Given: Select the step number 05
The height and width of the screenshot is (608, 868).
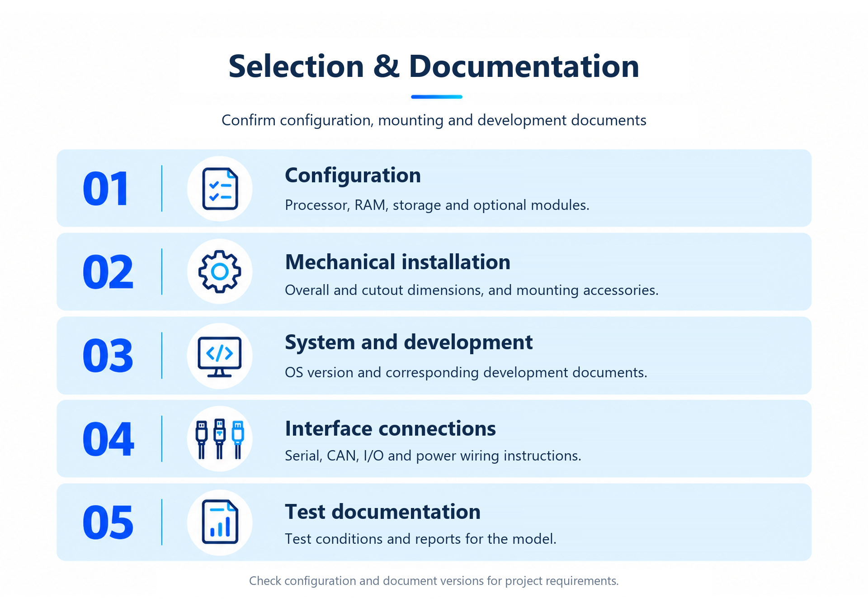Looking at the screenshot, I should [108, 522].
